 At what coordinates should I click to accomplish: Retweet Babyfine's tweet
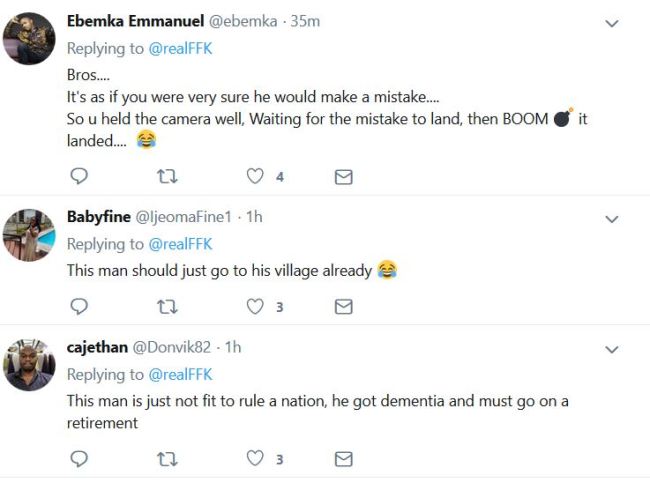pos(167,307)
